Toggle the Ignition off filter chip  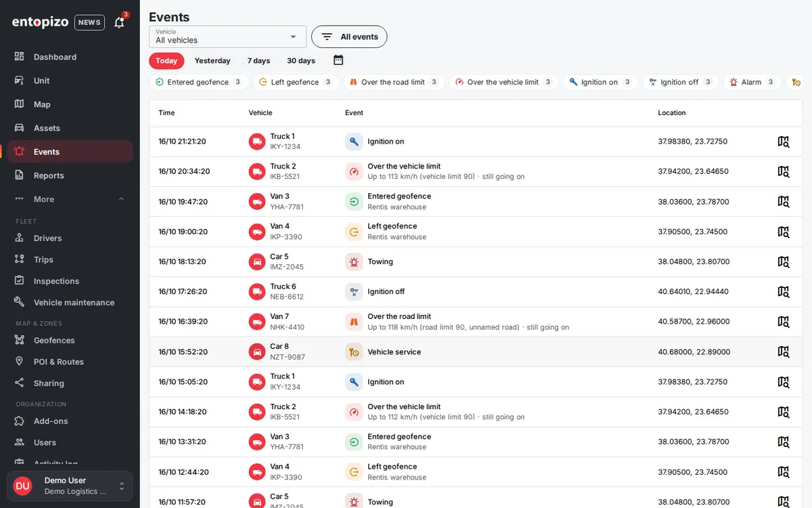[679, 82]
